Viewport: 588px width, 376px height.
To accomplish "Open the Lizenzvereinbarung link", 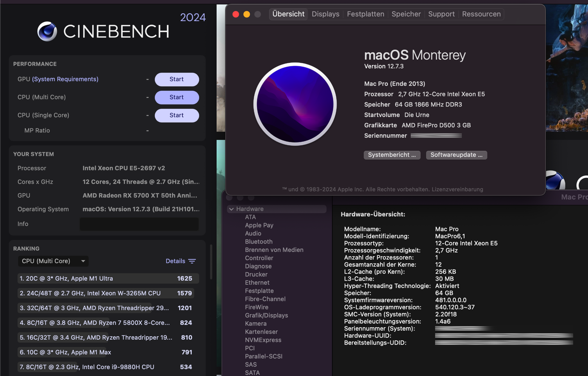I will (457, 189).
